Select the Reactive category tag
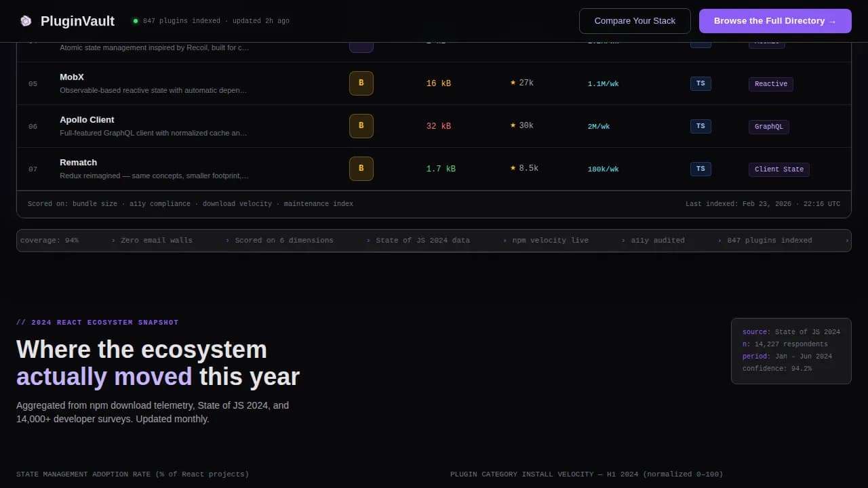The image size is (868, 488). pyautogui.click(x=771, y=84)
